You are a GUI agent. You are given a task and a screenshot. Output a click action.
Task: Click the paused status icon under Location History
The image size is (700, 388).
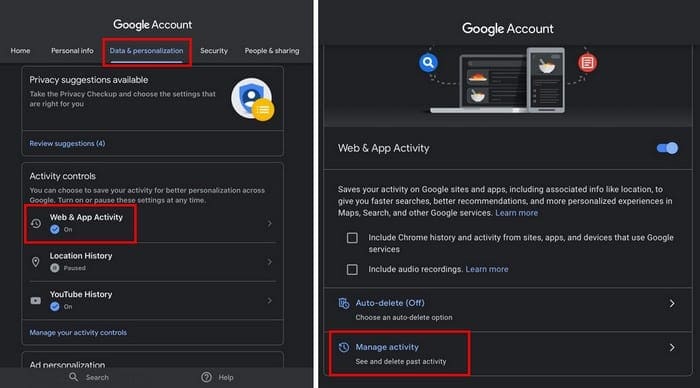pyautogui.click(x=55, y=268)
